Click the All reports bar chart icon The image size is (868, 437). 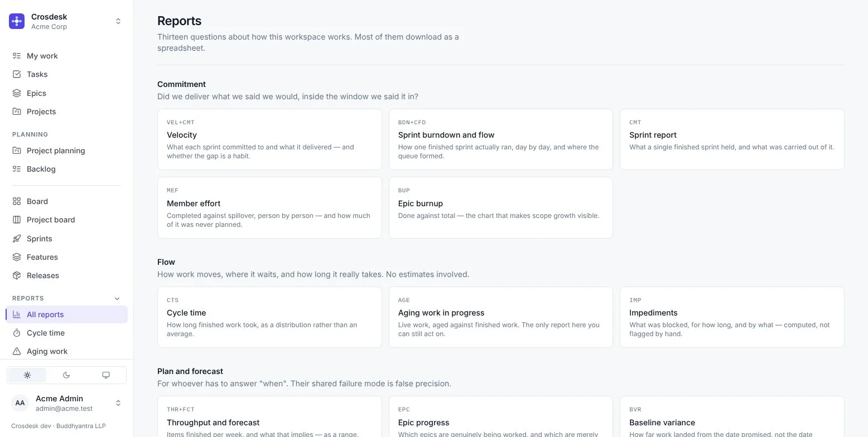[17, 314]
